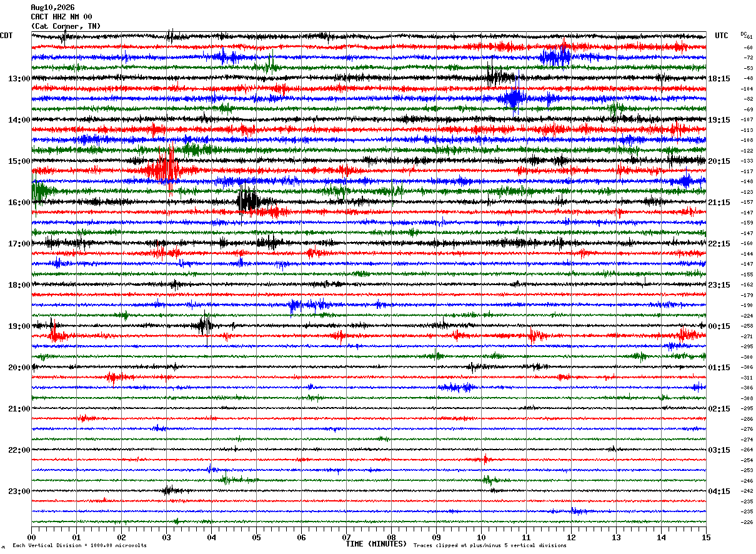Click the 22:15 UTC time label
This screenshot has height=554, width=756.
pyautogui.click(x=719, y=244)
